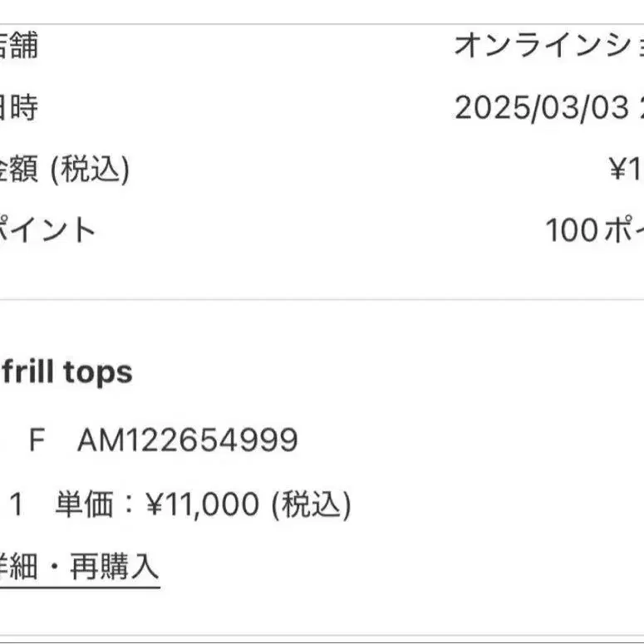Select the 2025/03/03 order date
Screen dimensions: 644x644
point(542,107)
